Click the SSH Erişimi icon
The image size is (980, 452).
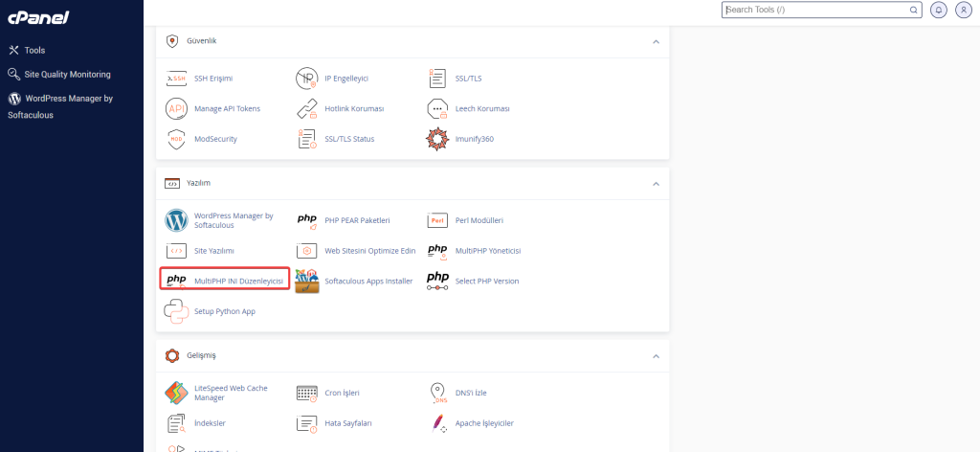176,79
